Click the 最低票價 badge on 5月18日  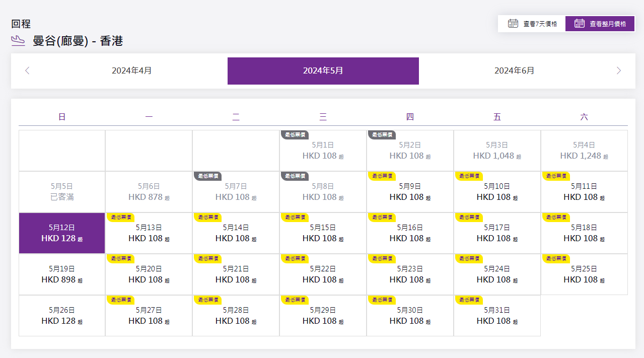[x=555, y=217]
